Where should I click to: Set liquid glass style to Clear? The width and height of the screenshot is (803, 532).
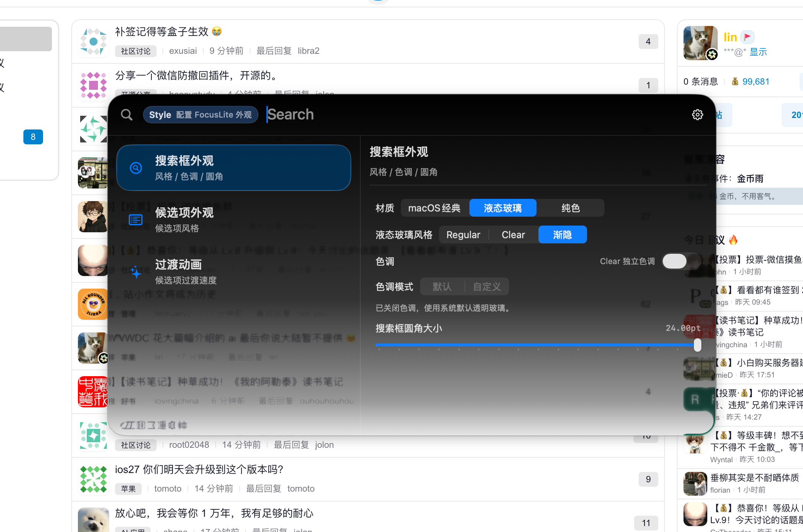pyautogui.click(x=513, y=235)
